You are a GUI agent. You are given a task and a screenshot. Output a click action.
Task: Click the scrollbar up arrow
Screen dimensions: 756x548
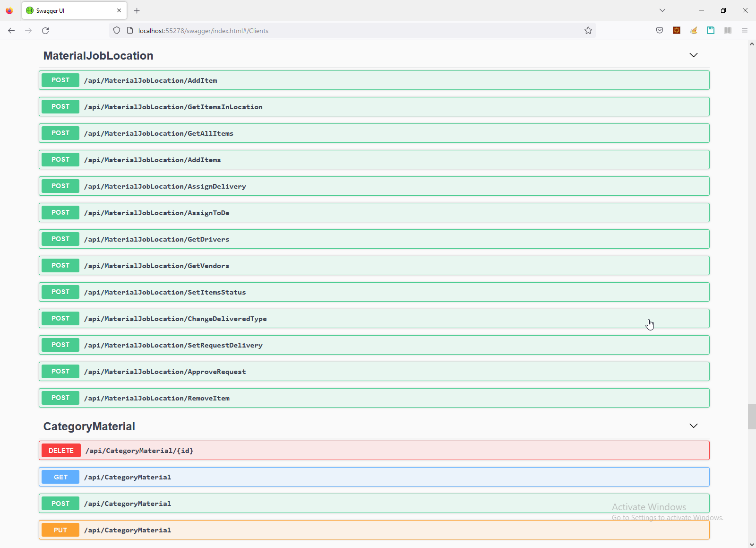(752, 44)
